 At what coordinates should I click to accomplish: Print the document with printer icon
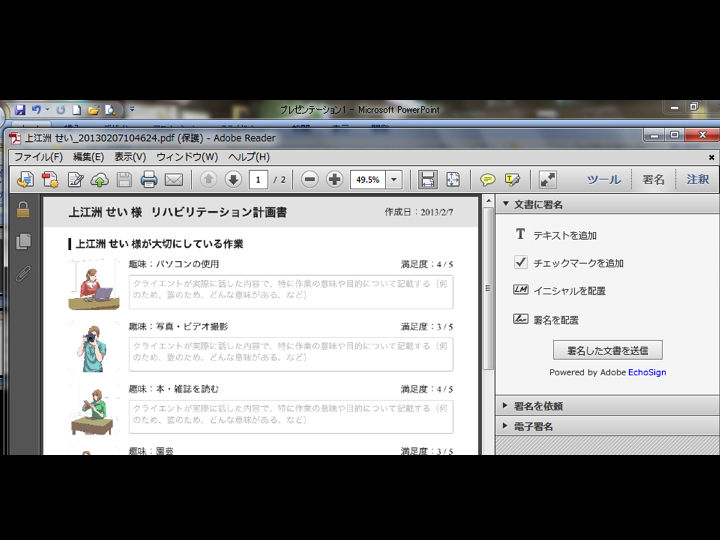coord(149,180)
